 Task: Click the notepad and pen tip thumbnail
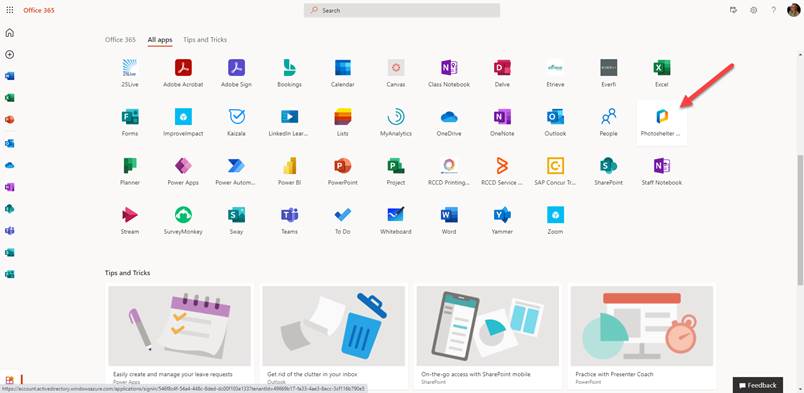click(179, 326)
